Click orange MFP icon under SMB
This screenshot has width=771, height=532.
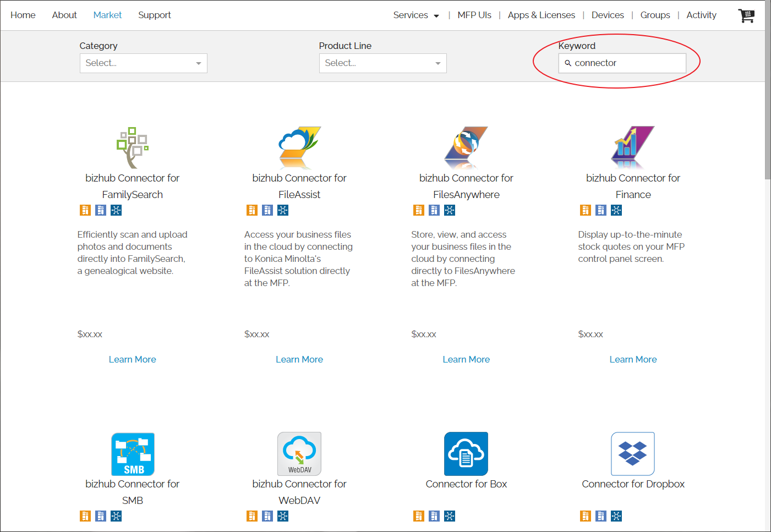85,516
